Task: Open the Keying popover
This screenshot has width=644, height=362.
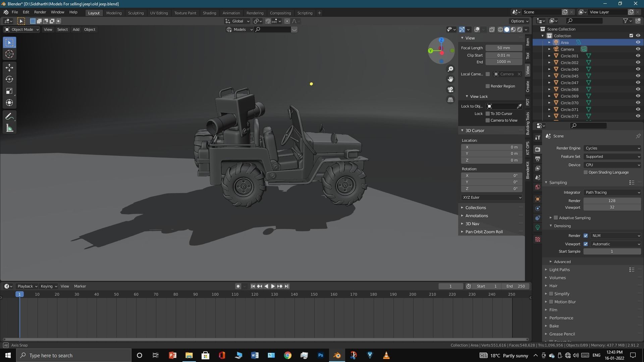Action: coord(49,286)
